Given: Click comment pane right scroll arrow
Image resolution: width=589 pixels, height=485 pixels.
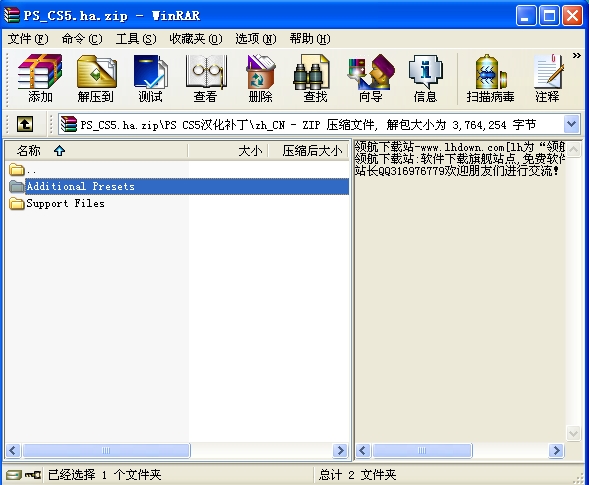Looking at the screenshot, I should [x=556, y=450].
